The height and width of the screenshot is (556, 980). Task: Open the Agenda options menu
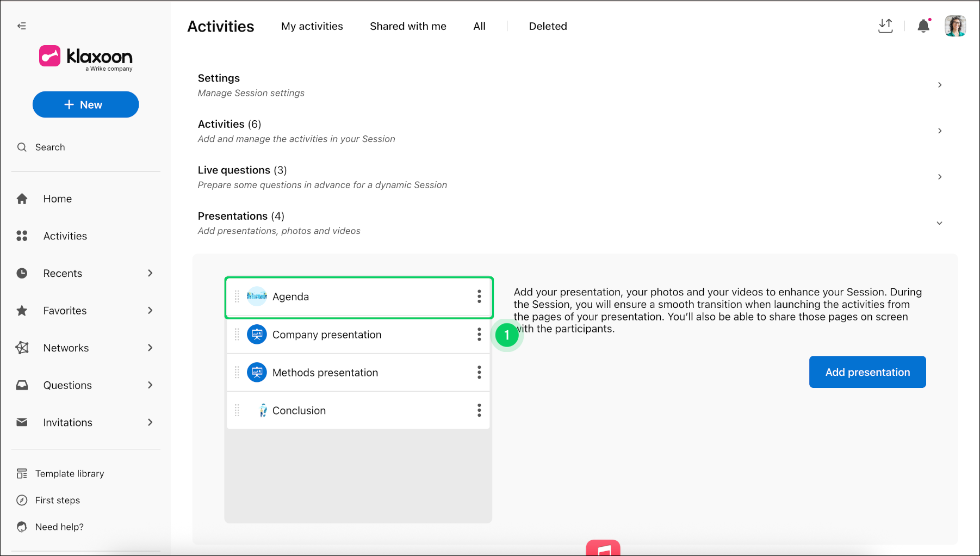click(x=479, y=296)
